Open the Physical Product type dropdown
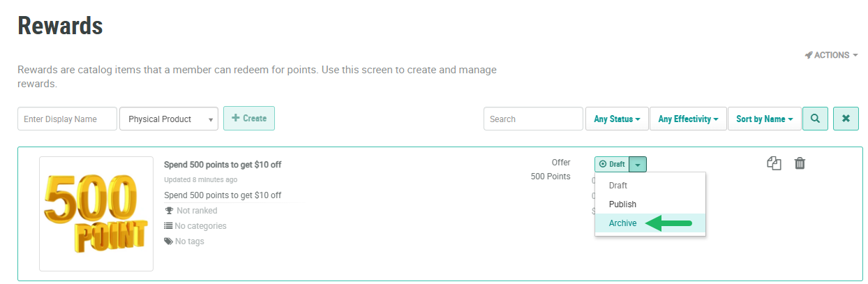 [168, 119]
